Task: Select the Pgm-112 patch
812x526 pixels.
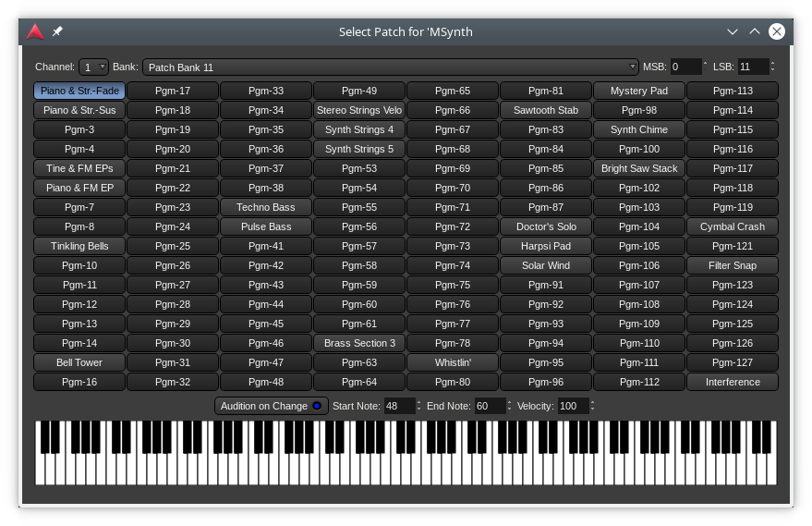Action: 639,382
